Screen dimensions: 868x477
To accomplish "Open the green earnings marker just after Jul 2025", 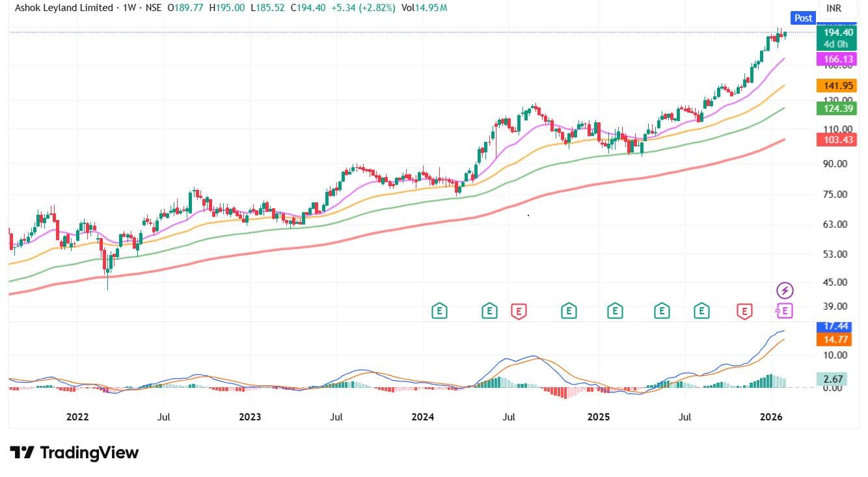I will [x=701, y=311].
